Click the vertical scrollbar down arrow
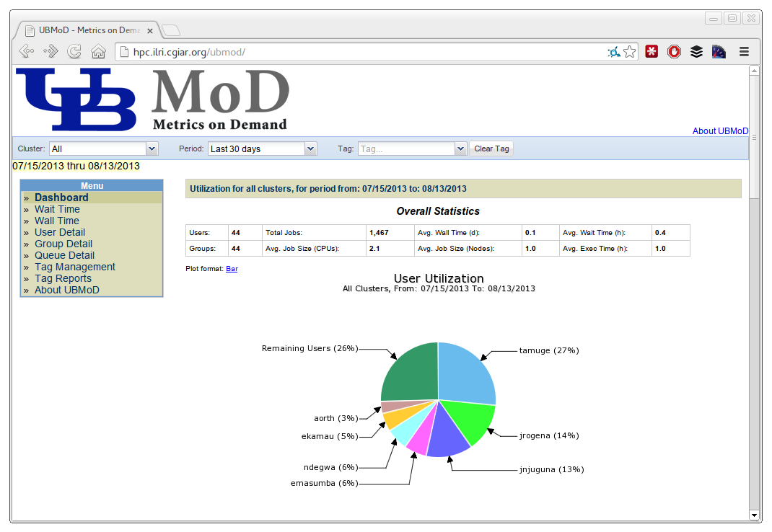Viewport: 772px width, 532px height. 754,515
